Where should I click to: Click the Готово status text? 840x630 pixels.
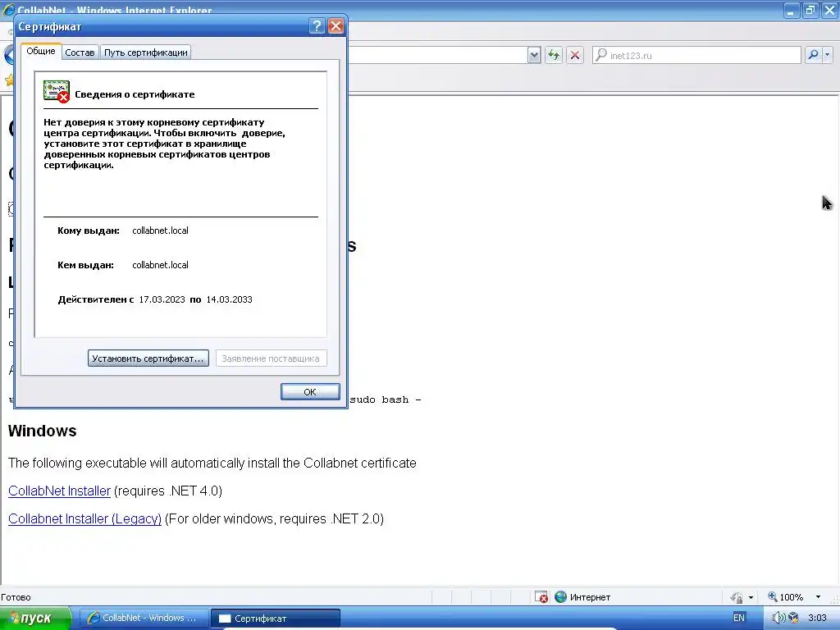(x=16, y=597)
